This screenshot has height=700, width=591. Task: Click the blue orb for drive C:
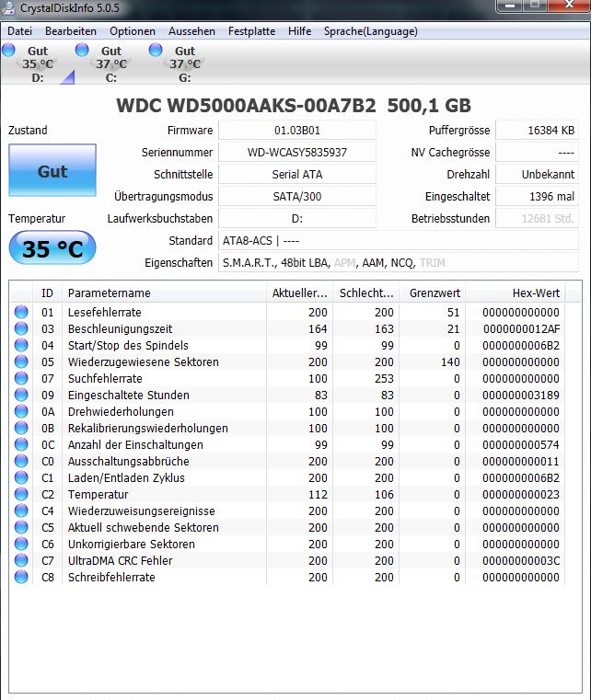82,50
